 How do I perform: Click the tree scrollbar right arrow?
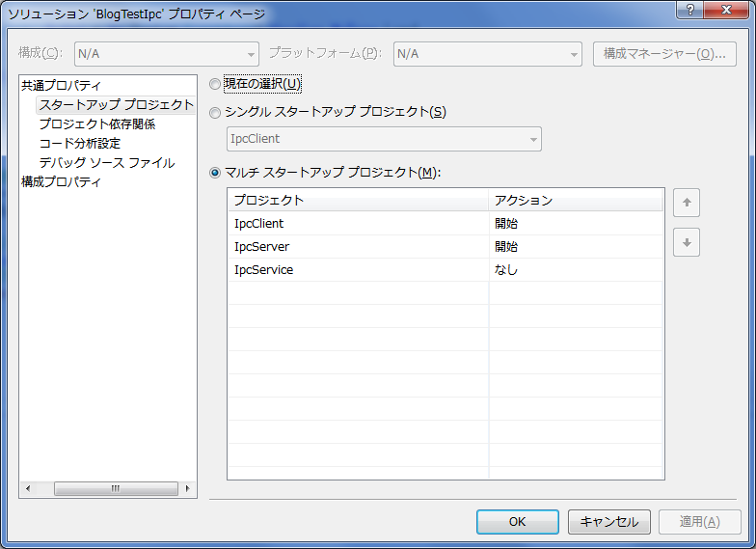tap(187, 488)
